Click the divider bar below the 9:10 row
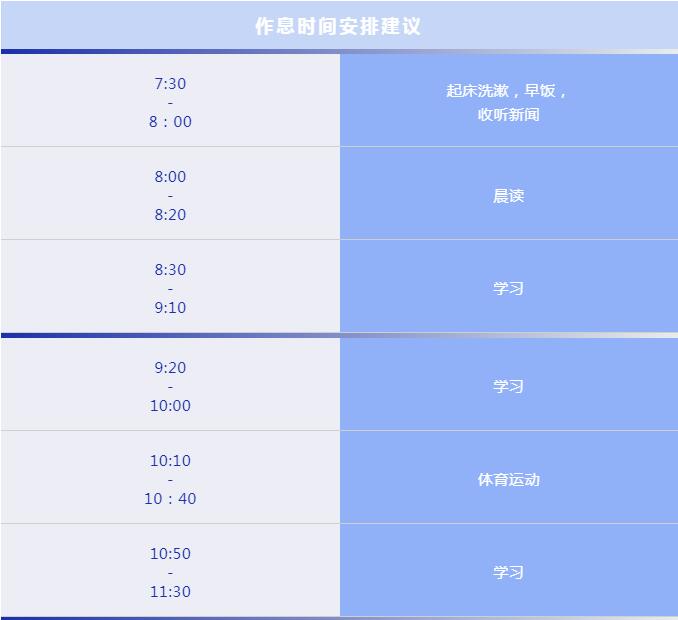 click(x=339, y=336)
